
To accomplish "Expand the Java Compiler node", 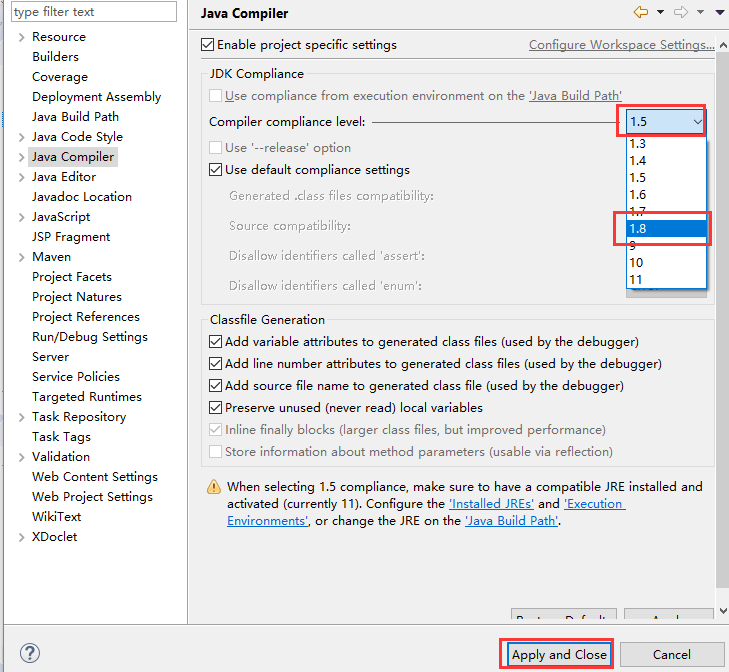I will 21,157.
